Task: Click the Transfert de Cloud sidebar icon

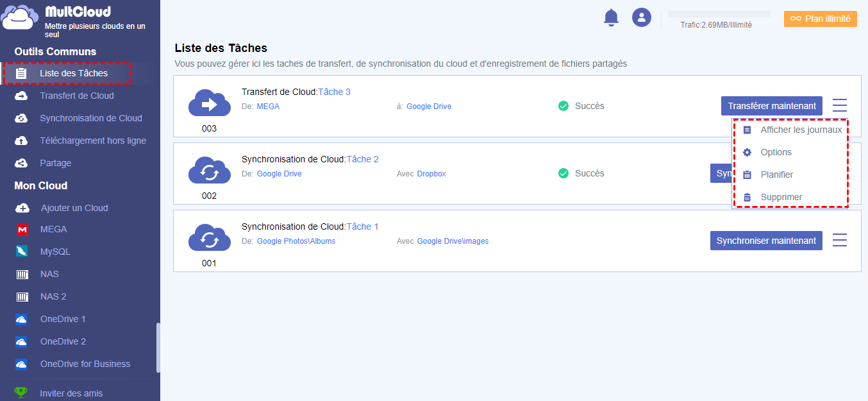Action: pos(22,96)
